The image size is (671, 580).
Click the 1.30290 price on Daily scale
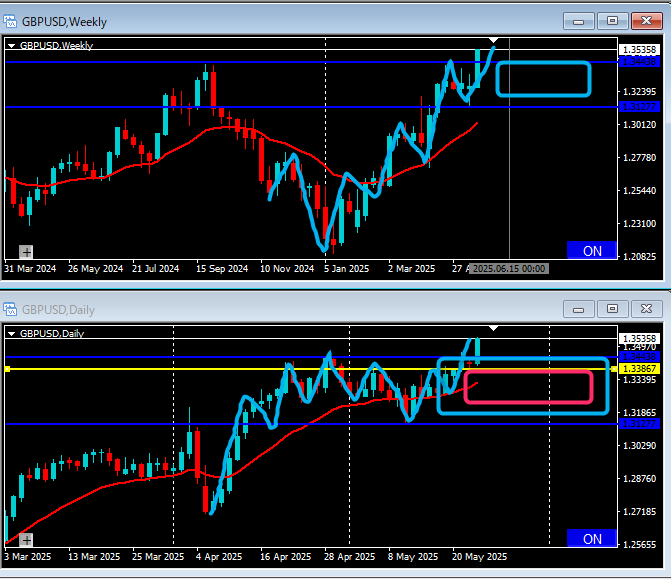point(639,446)
